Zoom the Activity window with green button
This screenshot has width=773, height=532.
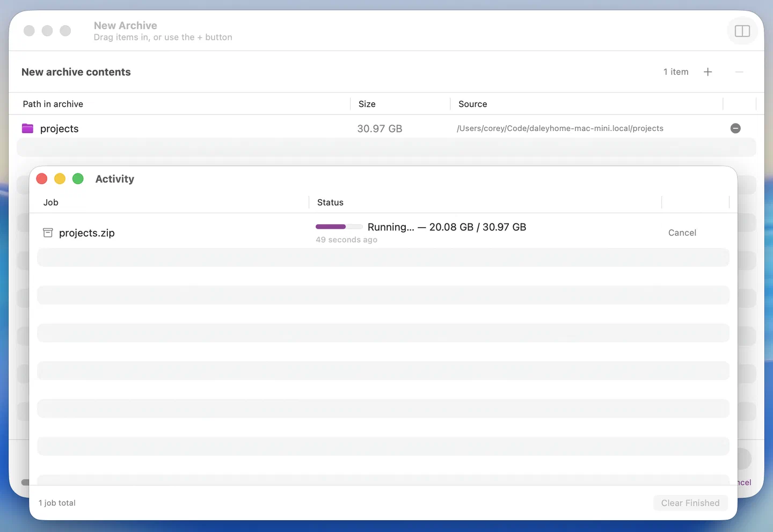tap(78, 179)
